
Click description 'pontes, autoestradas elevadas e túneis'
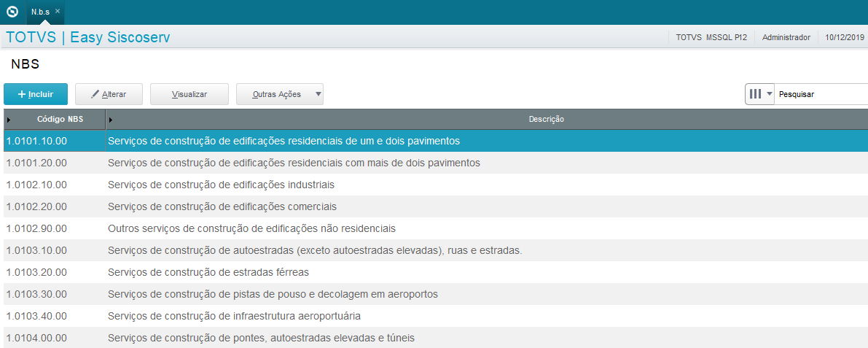tap(324, 338)
